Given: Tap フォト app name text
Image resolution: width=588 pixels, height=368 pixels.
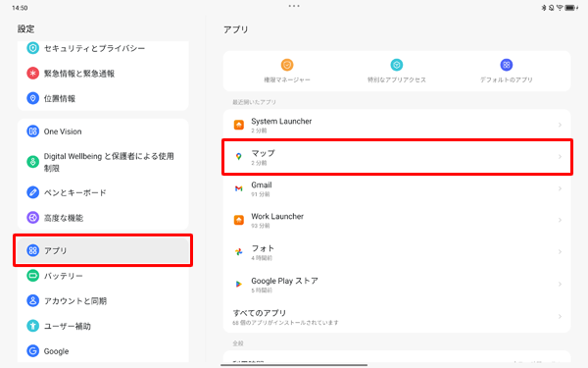Looking at the screenshot, I should (x=263, y=248).
